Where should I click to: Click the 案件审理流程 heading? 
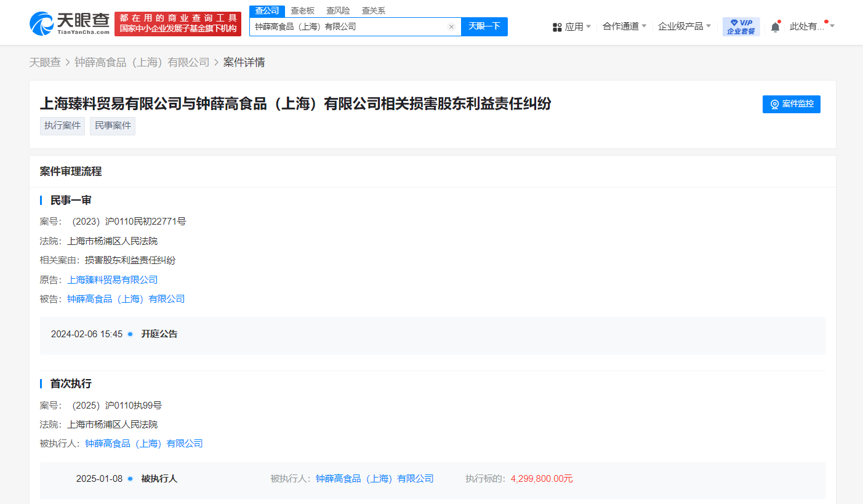71,172
